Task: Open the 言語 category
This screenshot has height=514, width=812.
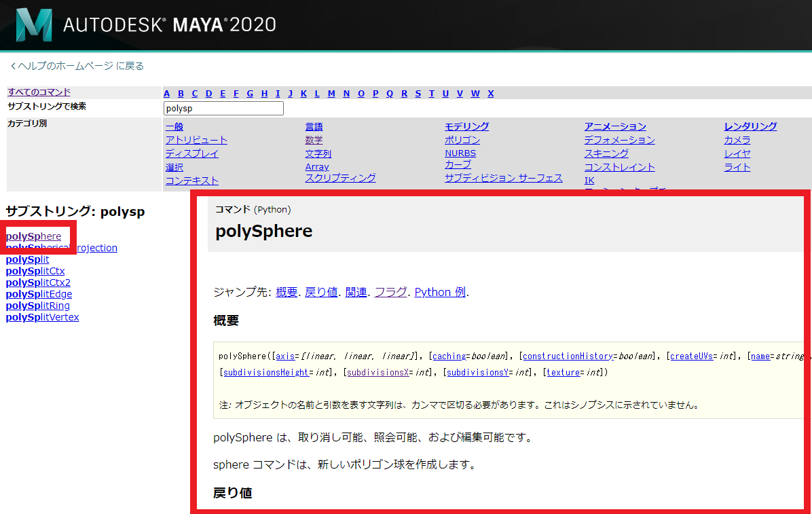Action: pyautogui.click(x=314, y=126)
